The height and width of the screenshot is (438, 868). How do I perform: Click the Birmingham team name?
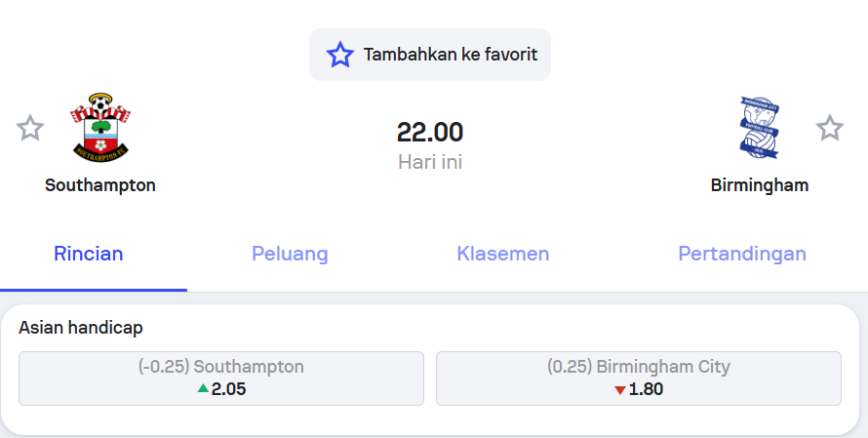coord(759,185)
